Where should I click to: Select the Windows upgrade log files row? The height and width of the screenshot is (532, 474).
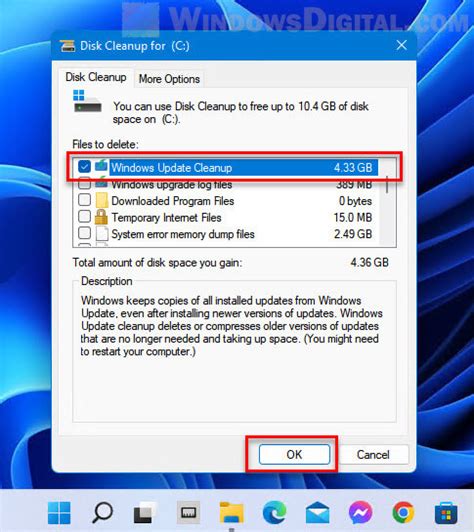tap(225, 184)
